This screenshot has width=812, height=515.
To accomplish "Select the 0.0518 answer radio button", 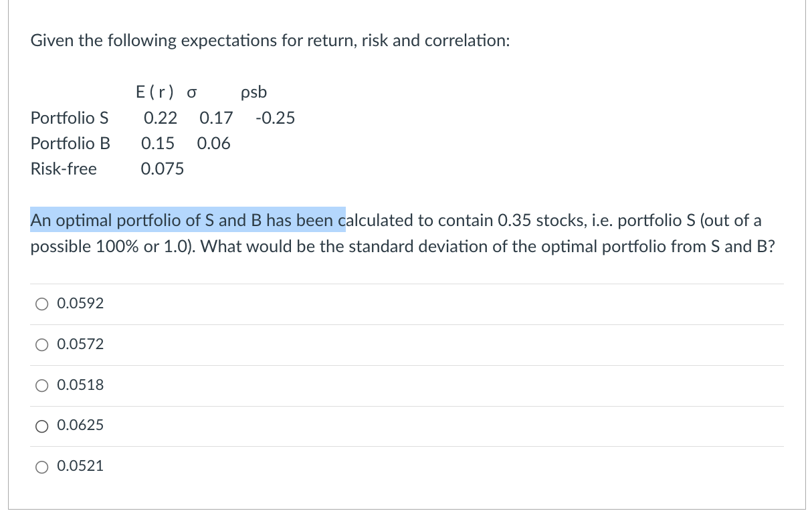I will 41,385.
